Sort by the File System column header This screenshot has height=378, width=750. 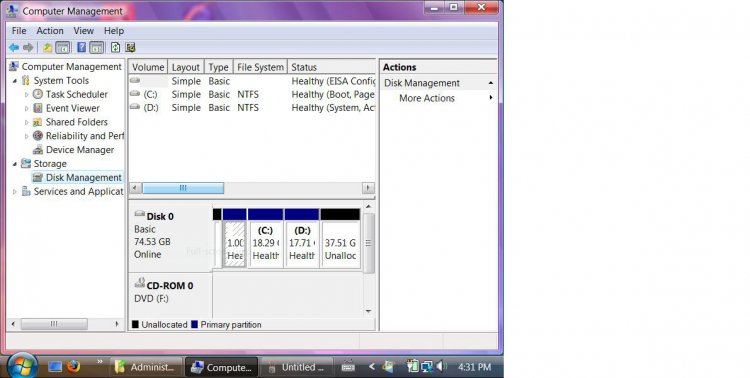[260, 67]
